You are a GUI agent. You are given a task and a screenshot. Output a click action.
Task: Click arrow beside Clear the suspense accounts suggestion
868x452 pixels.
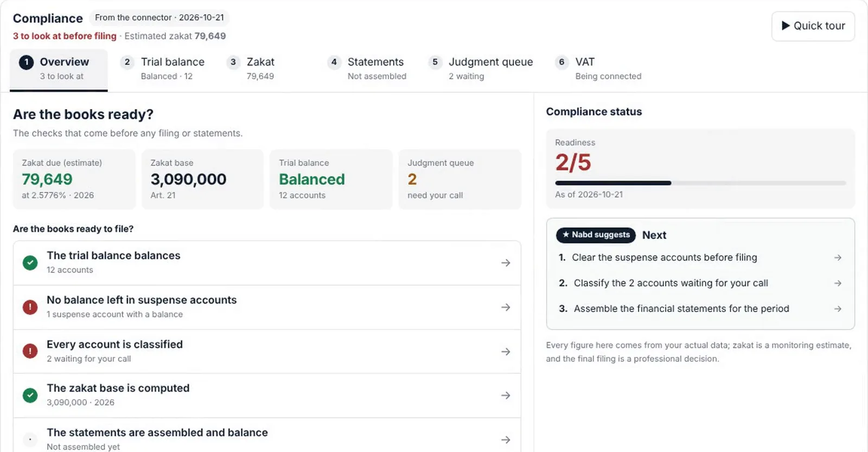(x=838, y=258)
